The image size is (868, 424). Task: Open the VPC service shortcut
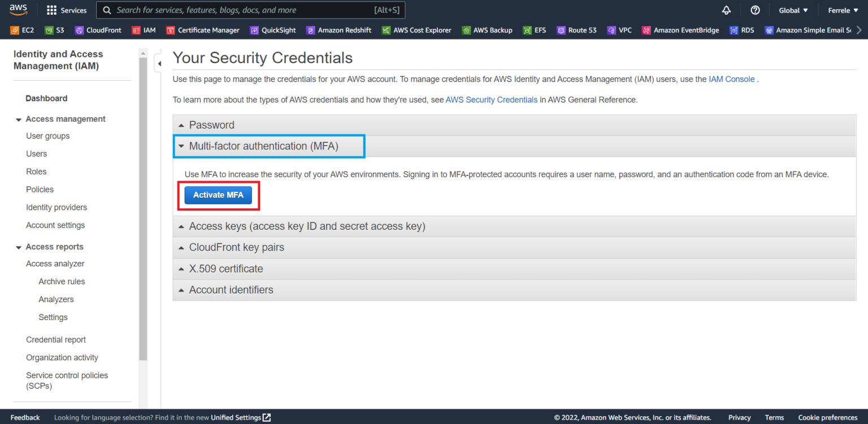click(x=619, y=30)
